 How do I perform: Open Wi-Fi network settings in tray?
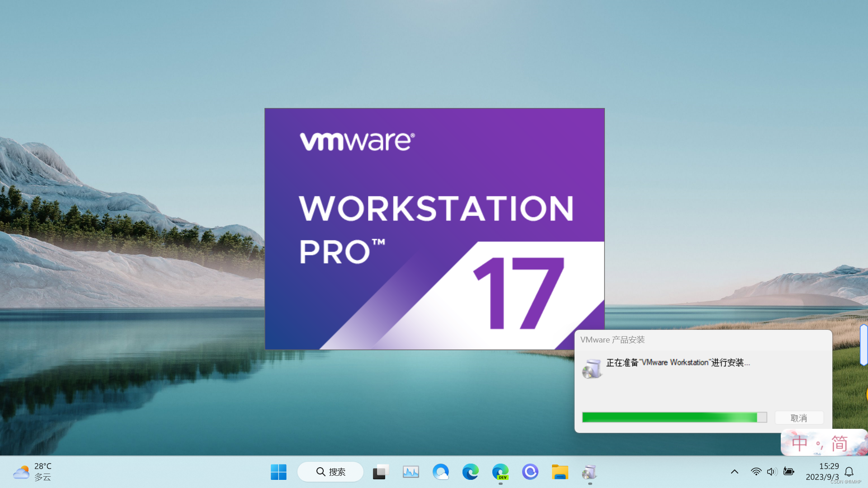click(756, 472)
